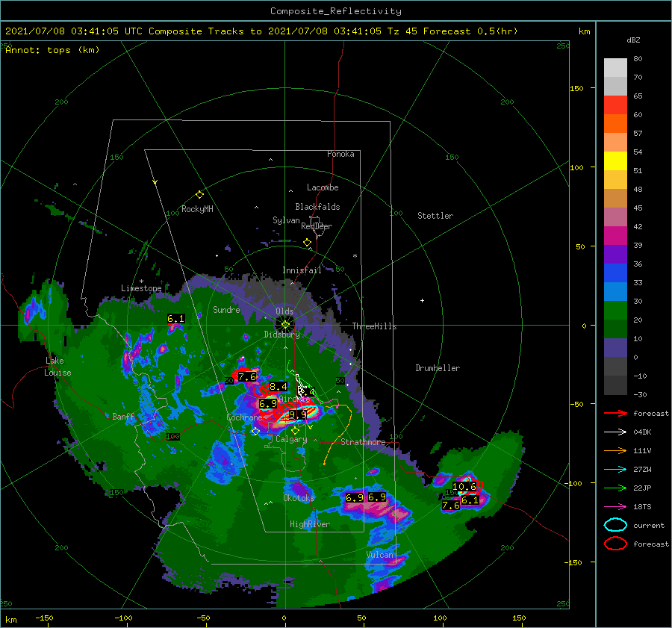672x628 pixels.
Task: Click the Stettler city label
Action: click(435, 216)
